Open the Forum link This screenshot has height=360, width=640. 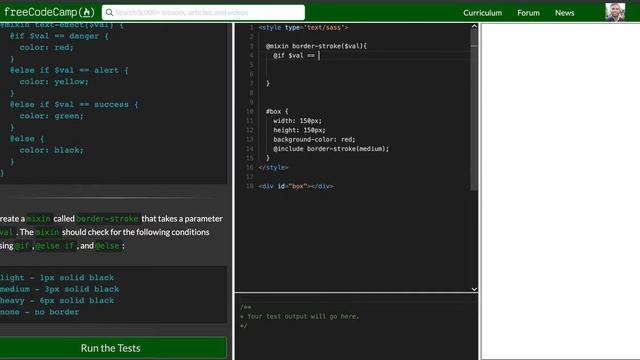528,13
